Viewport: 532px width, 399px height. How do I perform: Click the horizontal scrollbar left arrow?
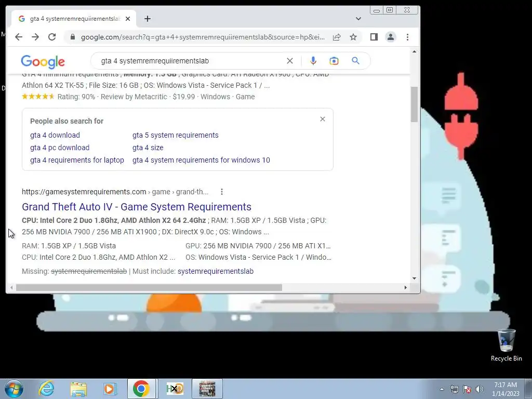(11, 288)
